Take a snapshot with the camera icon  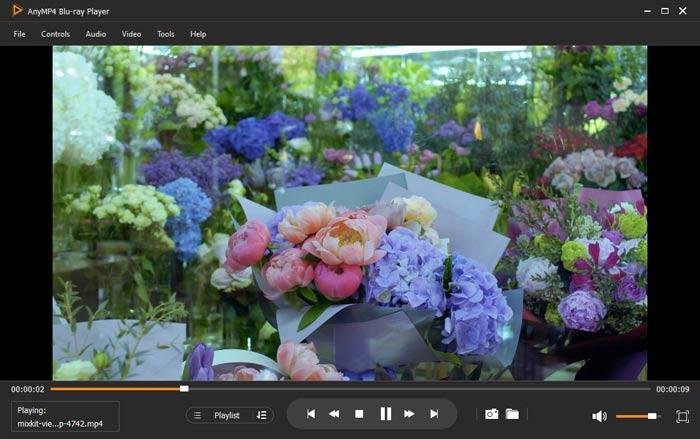[491, 414]
